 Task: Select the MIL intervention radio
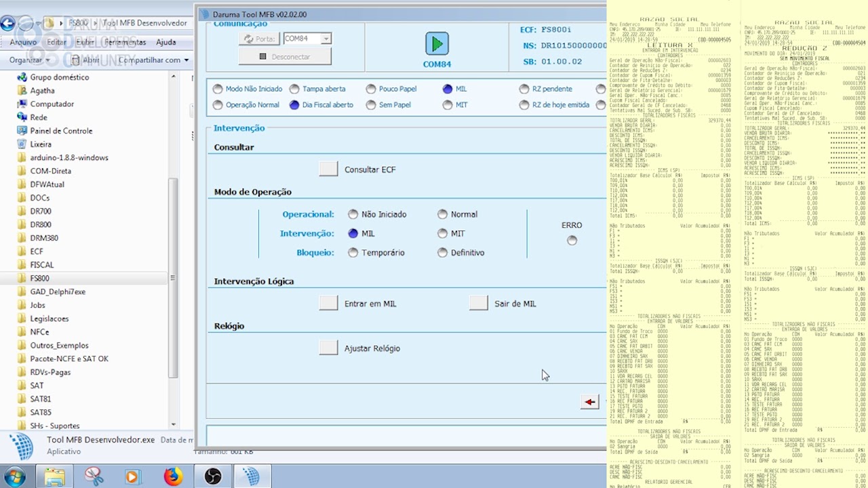(x=353, y=233)
